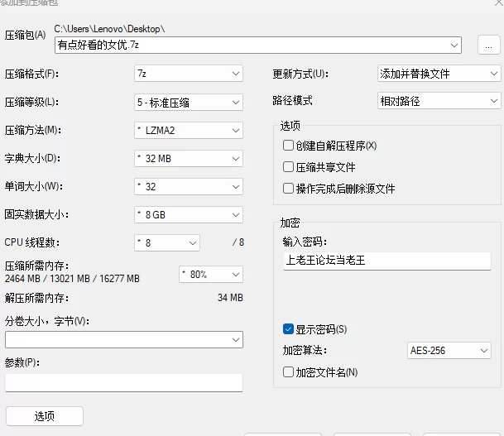Toggle 操作完成后删除源文件 checkbox
The height and width of the screenshot is (436, 504).
point(288,189)
